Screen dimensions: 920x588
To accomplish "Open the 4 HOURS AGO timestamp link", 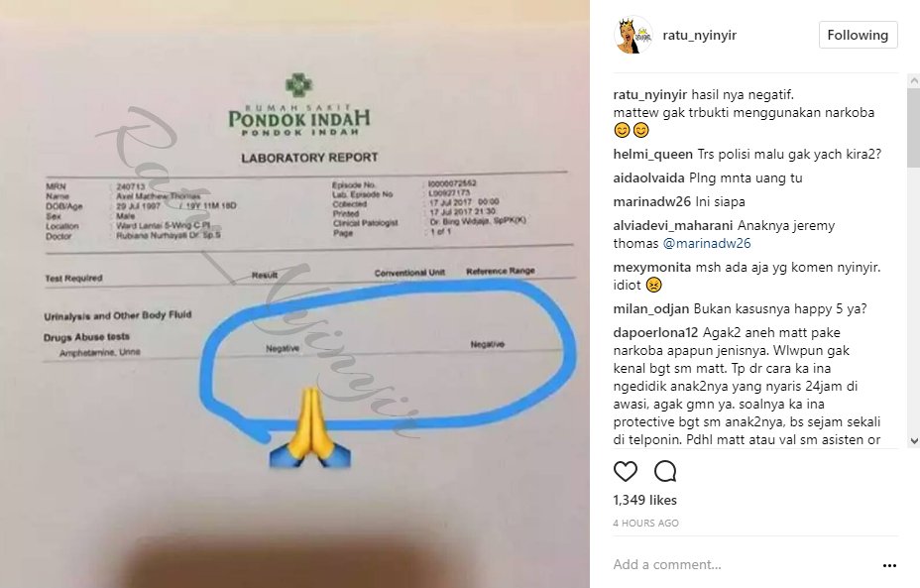I will 646,523.
